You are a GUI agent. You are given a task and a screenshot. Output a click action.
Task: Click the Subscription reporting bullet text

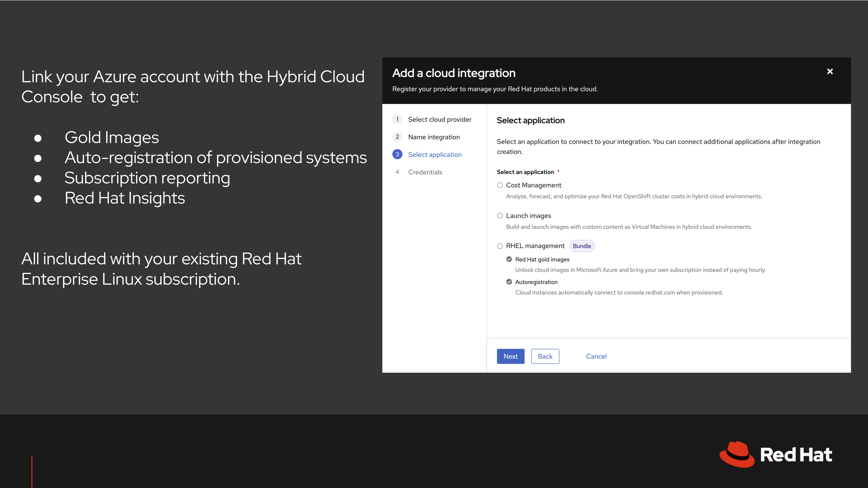click(x=147, y=178)
